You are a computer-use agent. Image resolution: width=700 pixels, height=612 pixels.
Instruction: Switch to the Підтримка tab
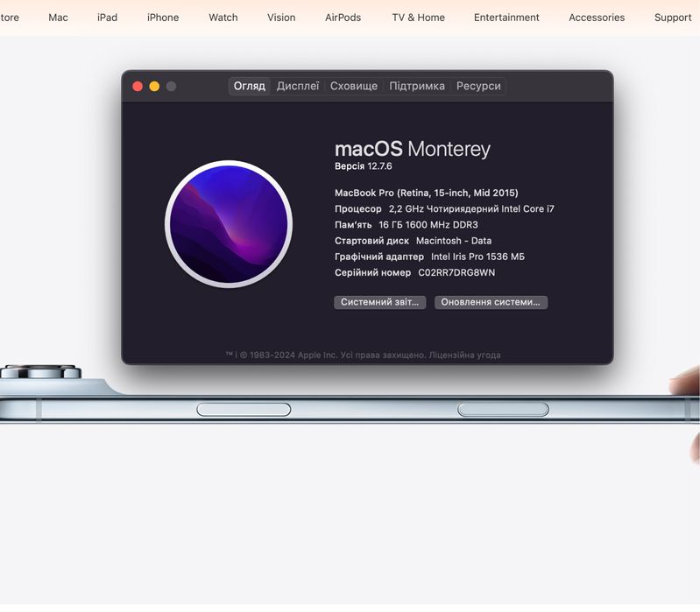click(x=416, y=86)
